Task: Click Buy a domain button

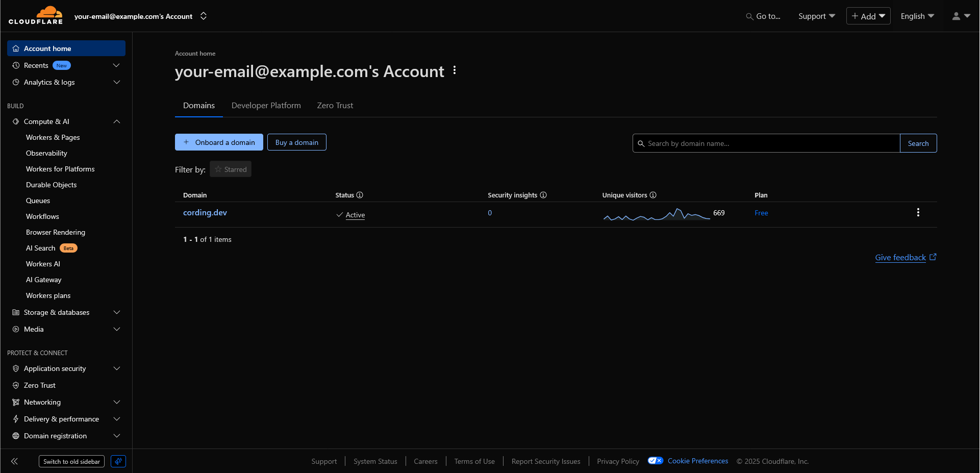Action: [x=297, y=142]
